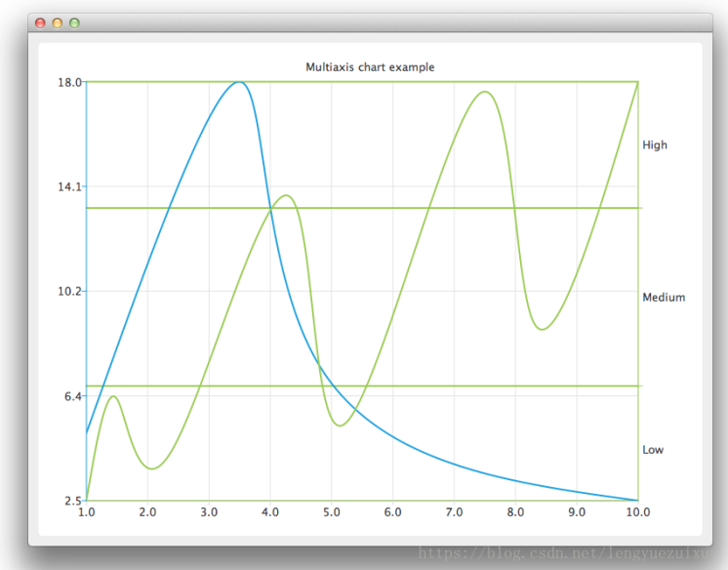Screen dimensions: 728x570
Task: Click the 6.0 label on bottom axis
Action: pos(392,512)
